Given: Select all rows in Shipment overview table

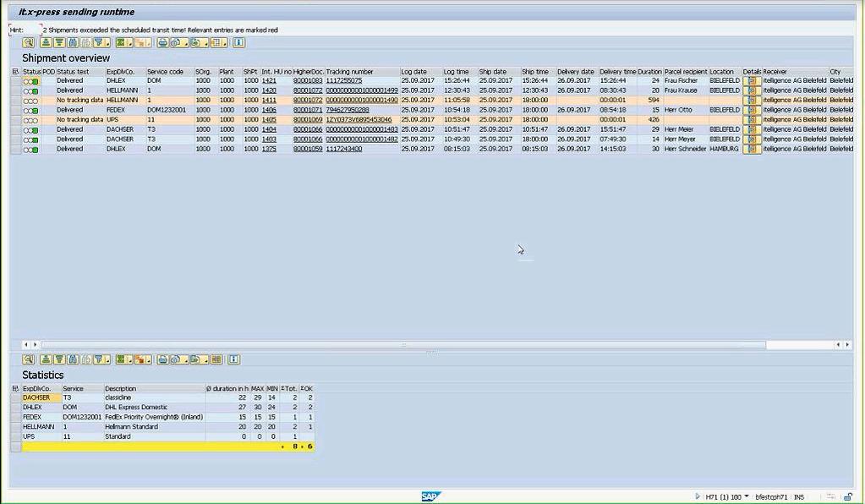Looking at the screenshot, I should 15,72.
